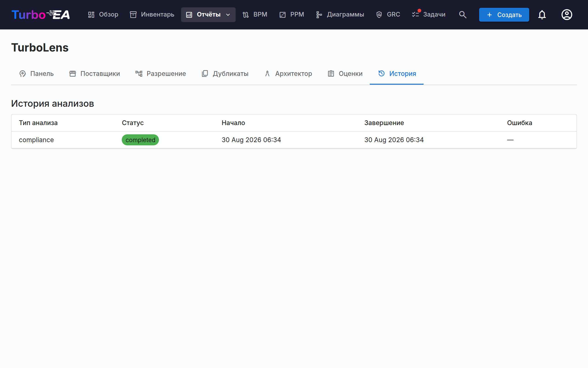Open the Диаграммы menu item

pyautogui.click(x=340, y=14)
